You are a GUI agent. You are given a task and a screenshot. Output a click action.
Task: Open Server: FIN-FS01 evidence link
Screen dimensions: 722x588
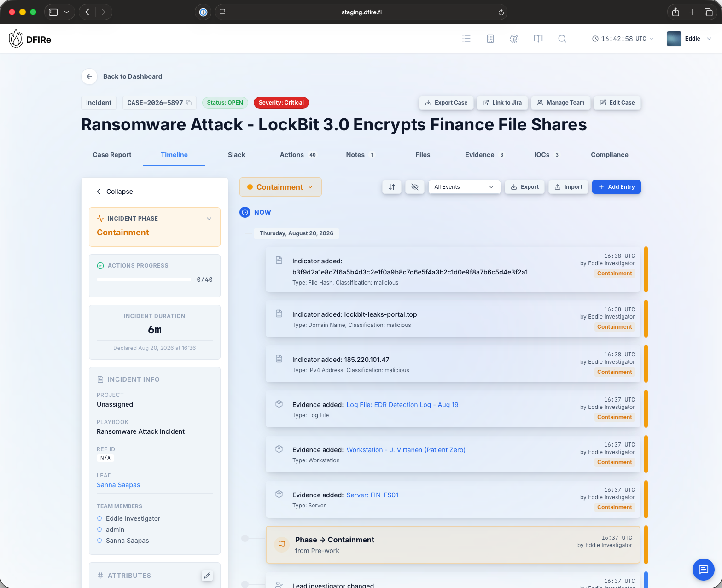(373, 495)
